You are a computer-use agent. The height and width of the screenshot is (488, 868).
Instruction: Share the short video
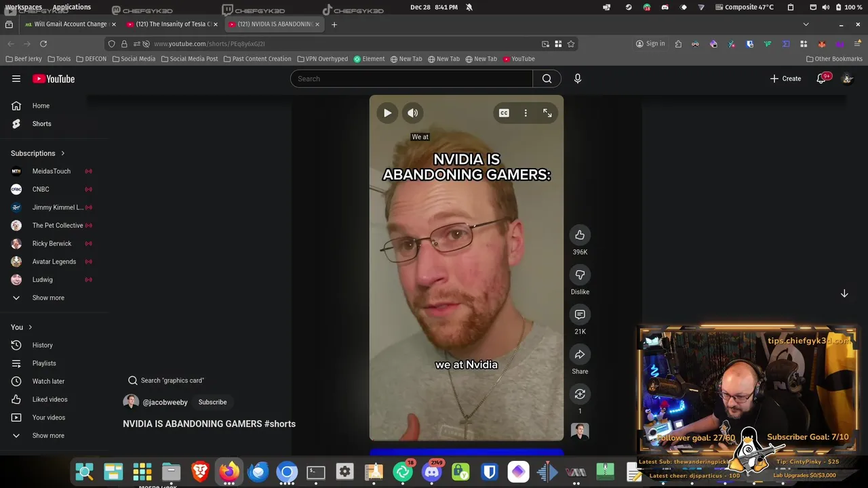click(x=580, y=354)
